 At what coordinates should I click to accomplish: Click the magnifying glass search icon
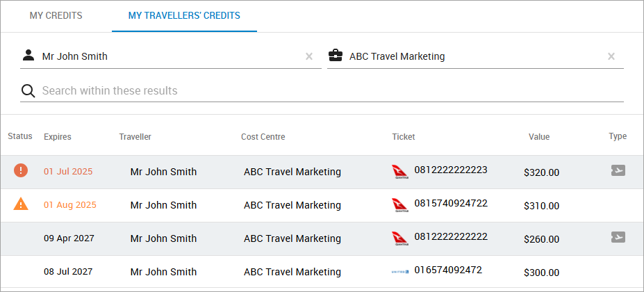pyautogui.click(x=28, y=91)
